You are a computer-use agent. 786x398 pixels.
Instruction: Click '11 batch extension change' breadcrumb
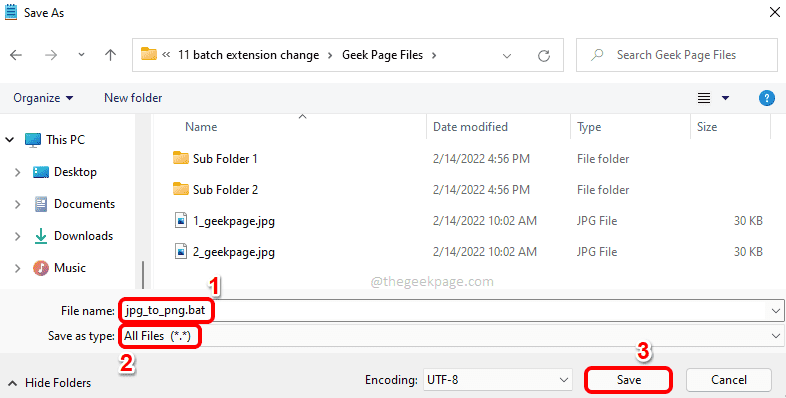tap(249, 55)
